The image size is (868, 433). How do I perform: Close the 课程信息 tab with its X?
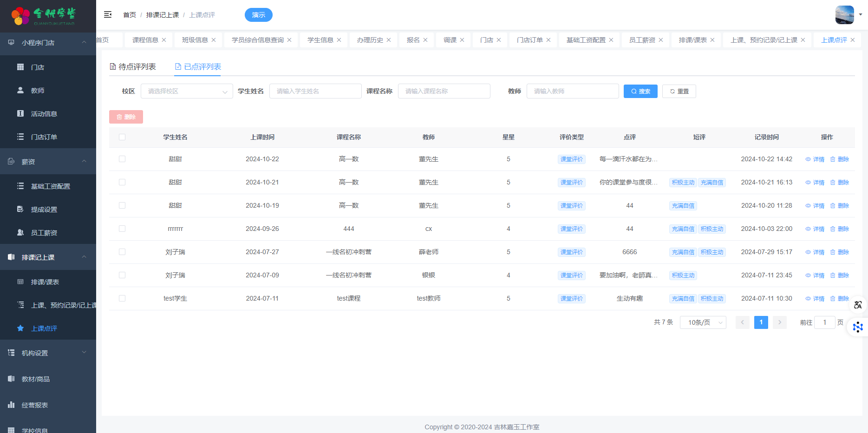tap(164, 40)
